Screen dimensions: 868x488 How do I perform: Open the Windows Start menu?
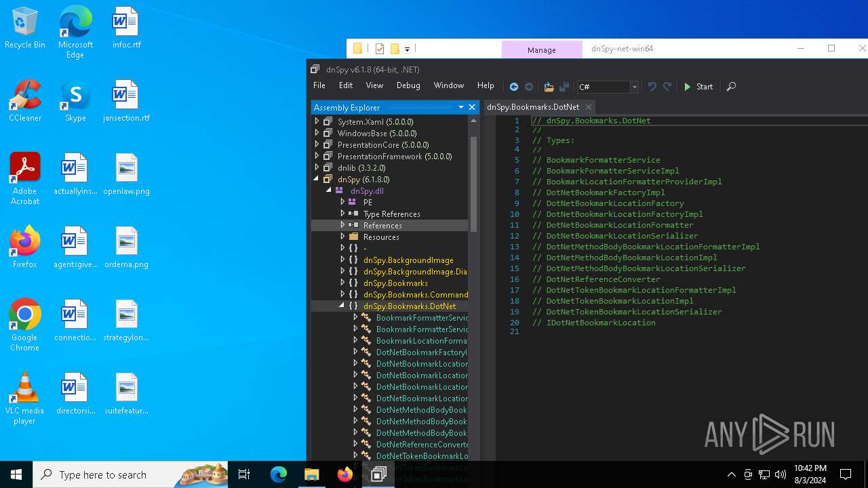point(16,474)
